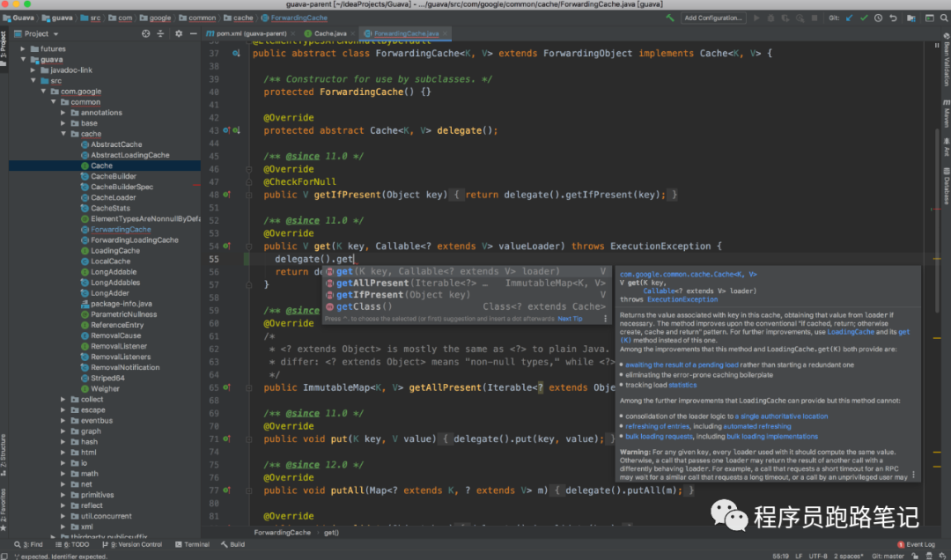The height and width of the screenshot is (560, 951).
Task: Click the Git Commit checkmark icon
Action: click(864, 18)
